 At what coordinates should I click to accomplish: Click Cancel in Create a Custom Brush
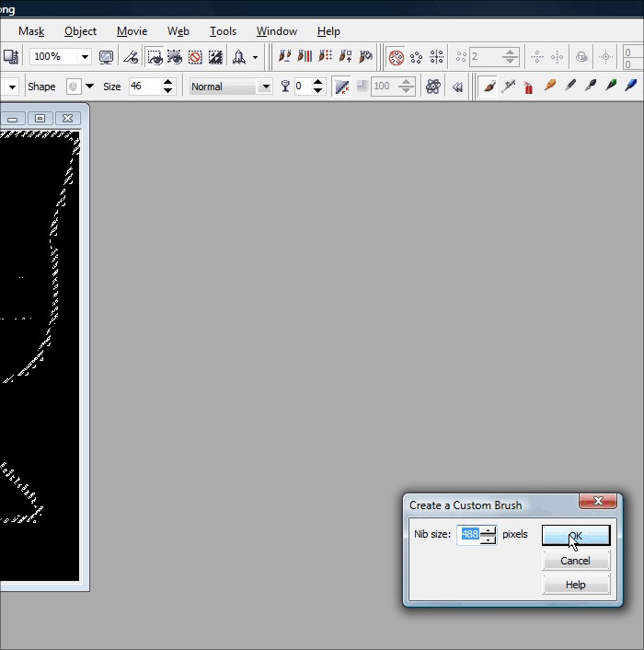click(x=575, y=561)
